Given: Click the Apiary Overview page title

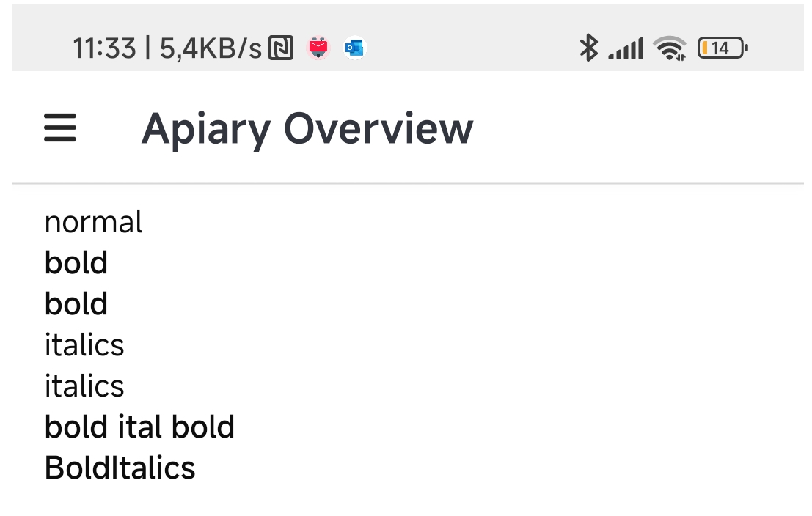Looking at the screenshot, I should (307, 128).
